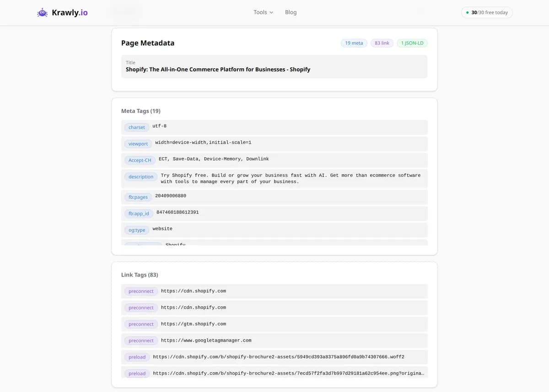Click the viewport tag label
Image resolution: width=549 pixels, height=392 pixels.
(138, 144)
